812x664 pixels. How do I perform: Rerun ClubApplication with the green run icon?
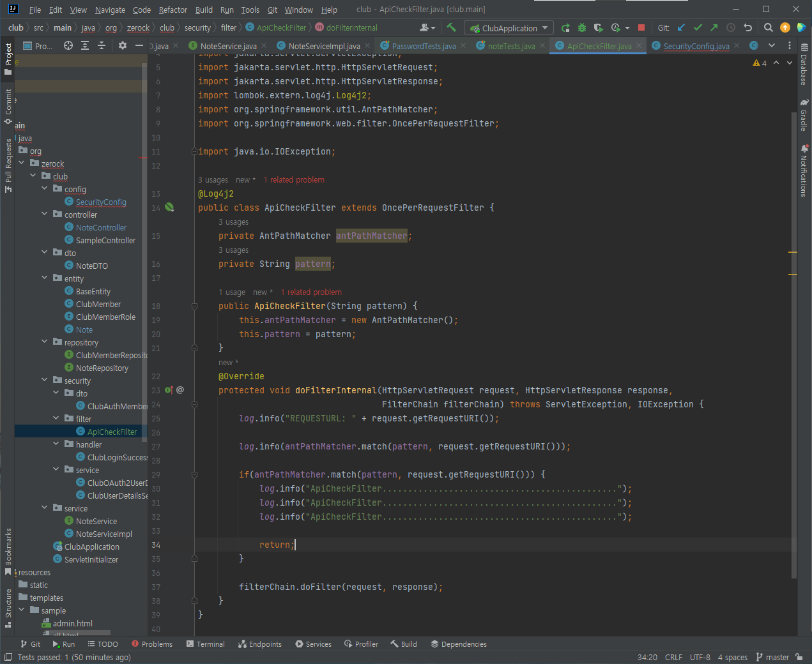(565, 27)
